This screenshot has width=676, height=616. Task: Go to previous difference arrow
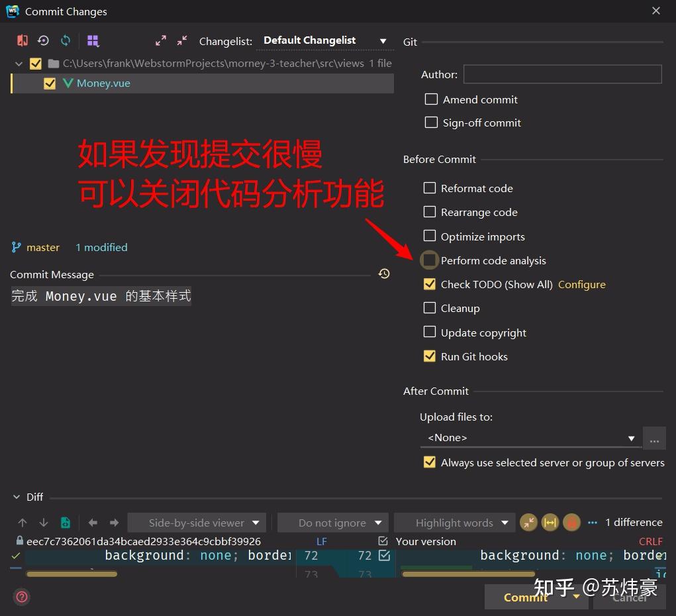[23, 523]
